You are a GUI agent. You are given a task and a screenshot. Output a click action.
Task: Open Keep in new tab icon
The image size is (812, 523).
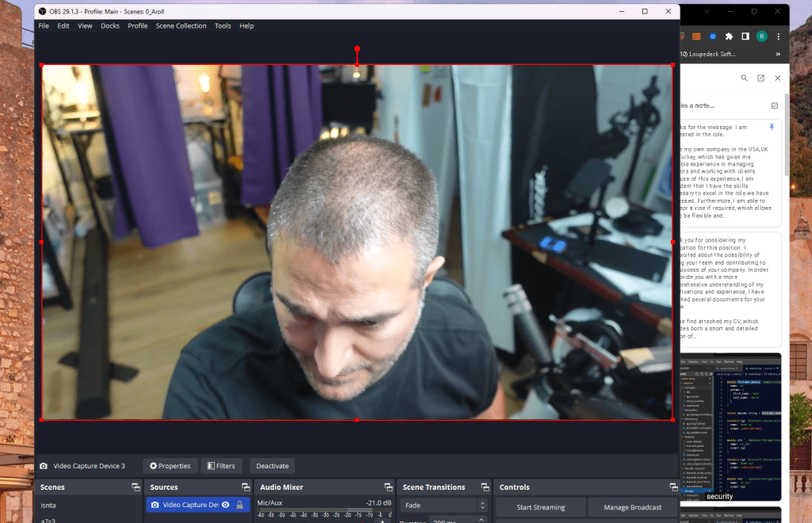click(x=760, y=78)
